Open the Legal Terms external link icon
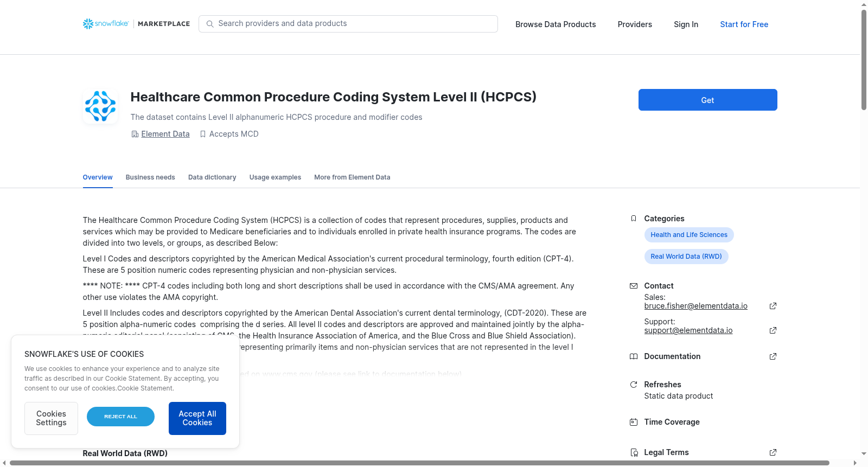This screenshot has width=868, height=467. click(x=773, y=452)
